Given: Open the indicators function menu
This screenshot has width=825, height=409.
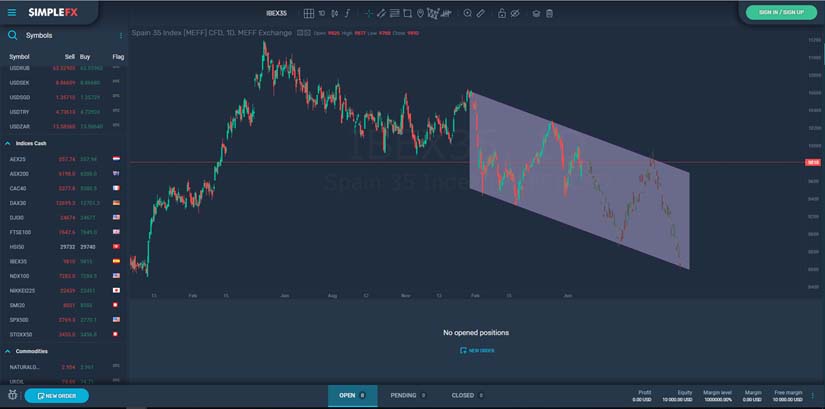Looking at the screenshot, I should tap(347, 14).
